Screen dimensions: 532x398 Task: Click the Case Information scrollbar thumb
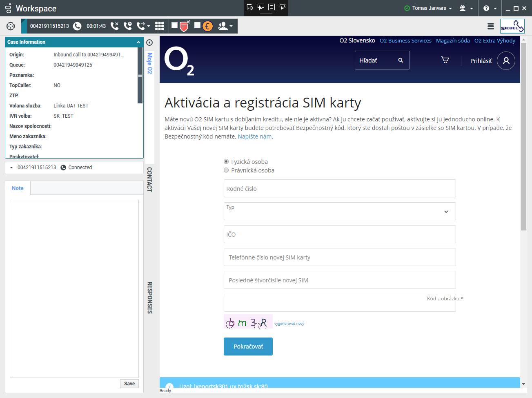(140, 76)
